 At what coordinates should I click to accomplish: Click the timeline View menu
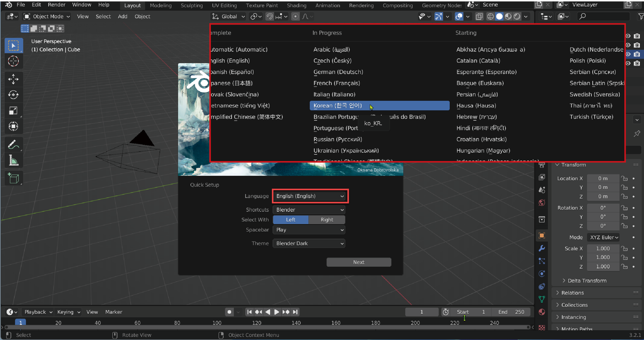pos(92,312)
